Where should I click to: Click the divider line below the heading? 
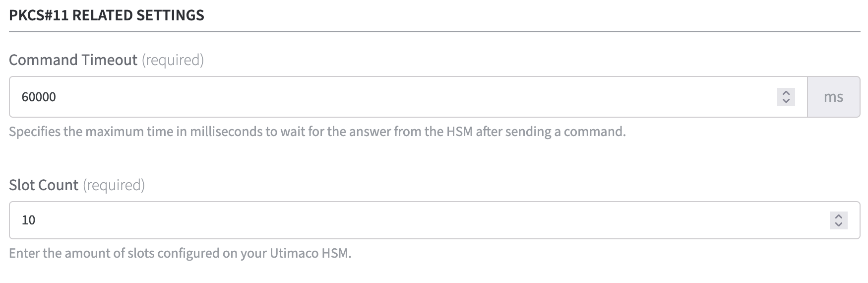434,32
